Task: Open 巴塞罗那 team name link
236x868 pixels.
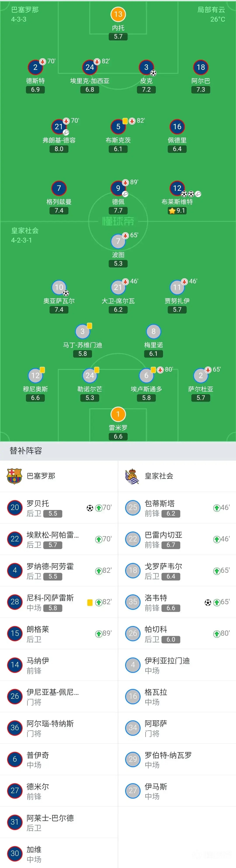Action: pyautogui.click(x=41, y=476)
